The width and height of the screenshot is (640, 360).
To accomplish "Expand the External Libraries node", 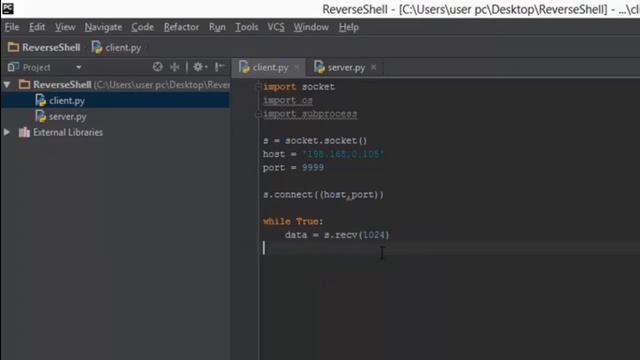I will click(x=7, y=132).
